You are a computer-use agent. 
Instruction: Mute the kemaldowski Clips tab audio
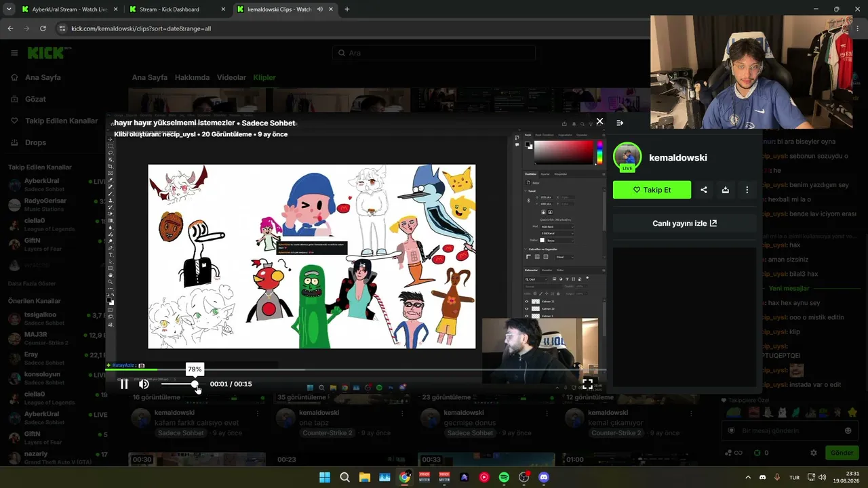click(x=319, y=9)
